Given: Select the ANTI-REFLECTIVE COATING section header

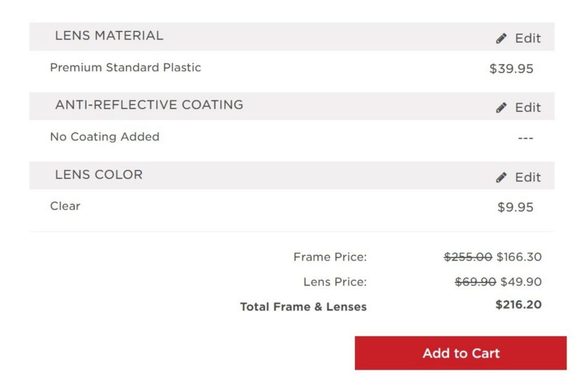Looking at the screenshot, I should (149, 105).
